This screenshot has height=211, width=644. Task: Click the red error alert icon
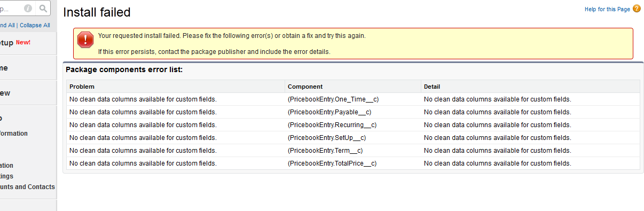coord(85,41)
